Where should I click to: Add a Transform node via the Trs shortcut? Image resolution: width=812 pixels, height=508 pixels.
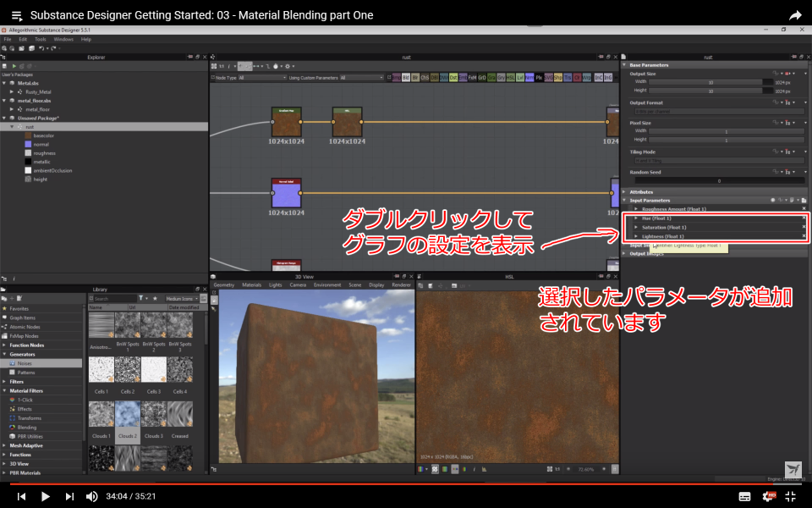pos(568,77)
